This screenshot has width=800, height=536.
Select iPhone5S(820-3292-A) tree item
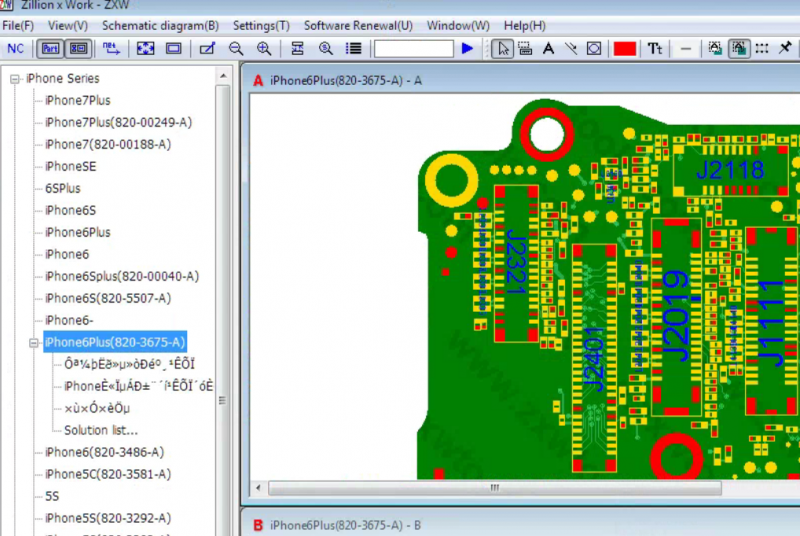(x=108, y=518)
